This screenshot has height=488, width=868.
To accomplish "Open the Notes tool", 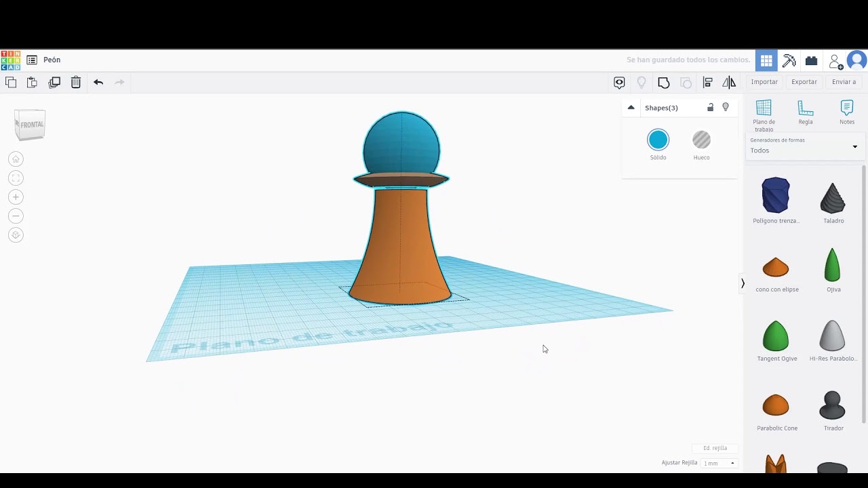I will coord(847,113).
